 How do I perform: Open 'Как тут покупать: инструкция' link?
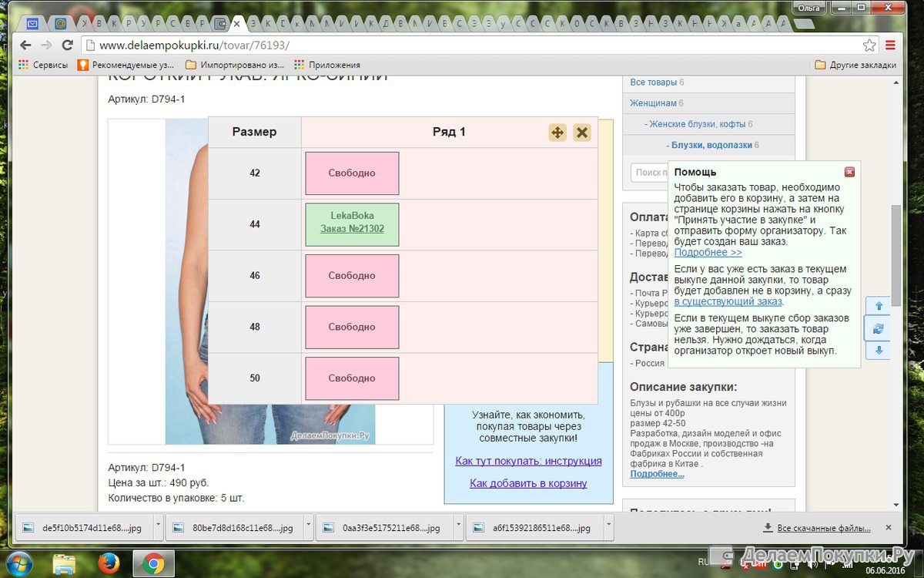528,461
